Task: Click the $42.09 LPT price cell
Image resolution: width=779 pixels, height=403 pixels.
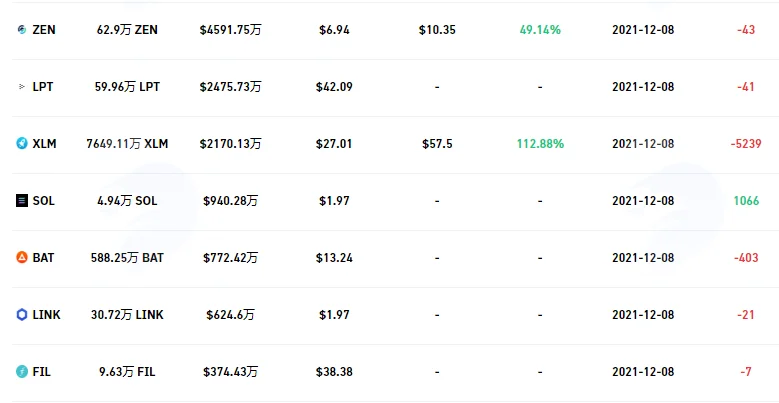Action: 334,87
